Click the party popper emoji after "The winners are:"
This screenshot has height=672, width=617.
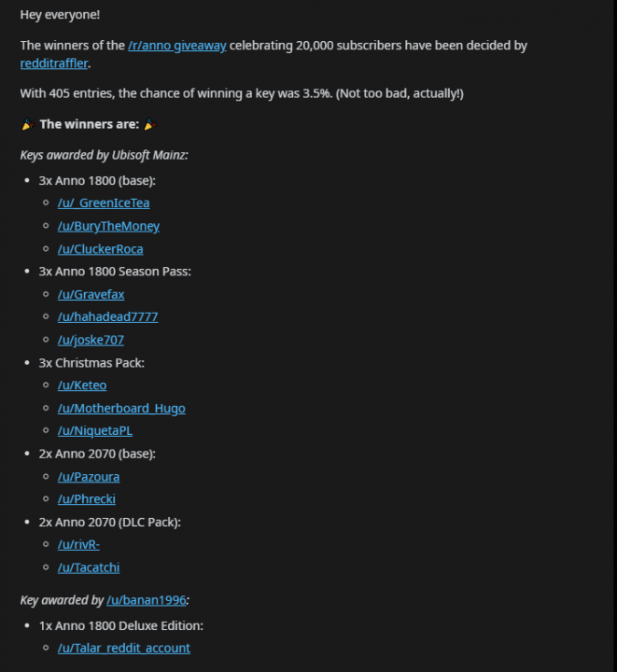coord(149,124)
